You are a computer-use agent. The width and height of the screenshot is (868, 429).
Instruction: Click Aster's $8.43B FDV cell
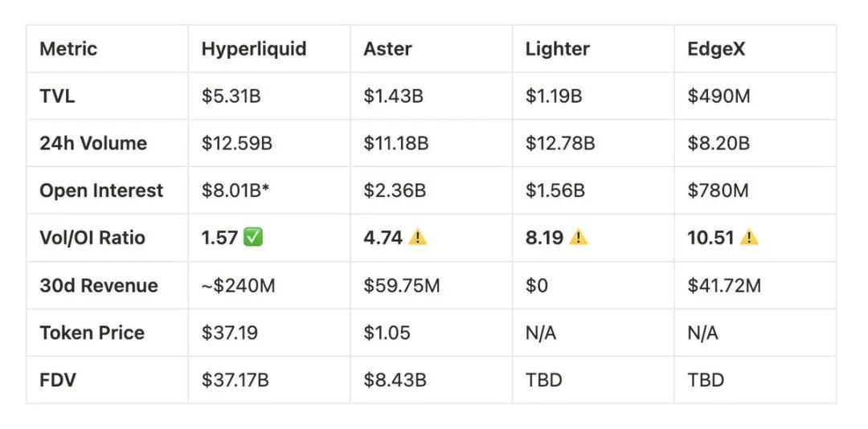tap(395, 380)
